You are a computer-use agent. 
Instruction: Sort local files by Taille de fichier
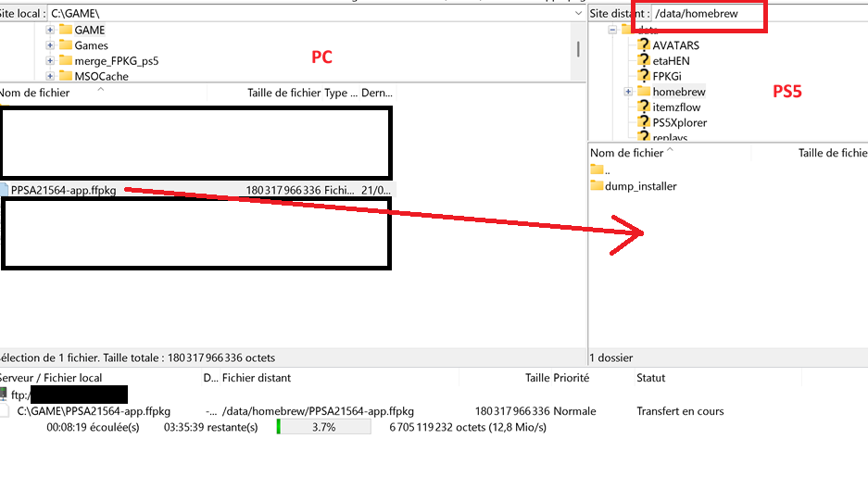pyautogui.click(x=284, y=93)
